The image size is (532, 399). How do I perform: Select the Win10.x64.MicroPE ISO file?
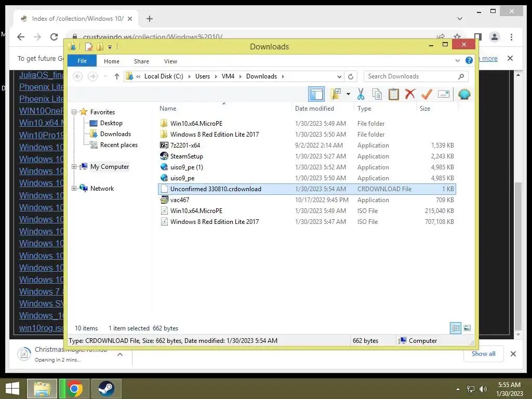pyautogui.click(x=196, y=211)
